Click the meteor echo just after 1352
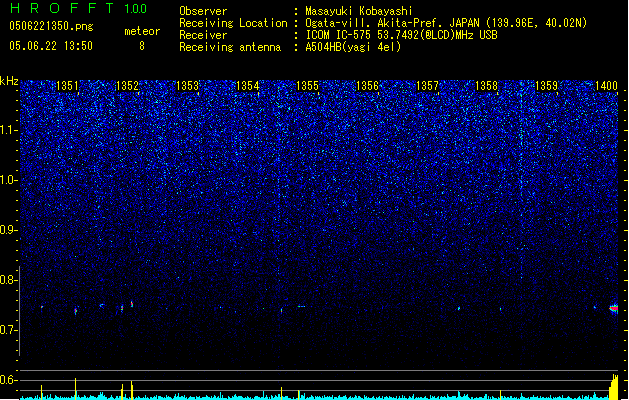 [x=132, y=304]
